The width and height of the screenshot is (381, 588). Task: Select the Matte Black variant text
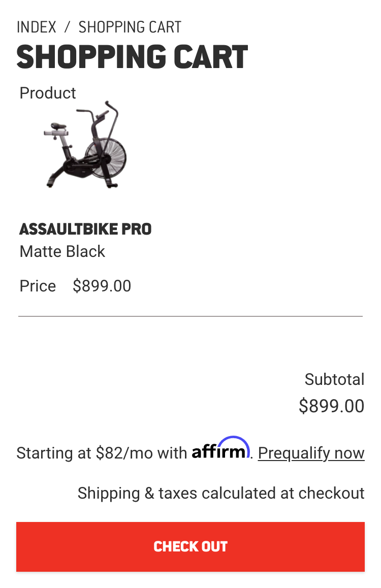(62, 251)
